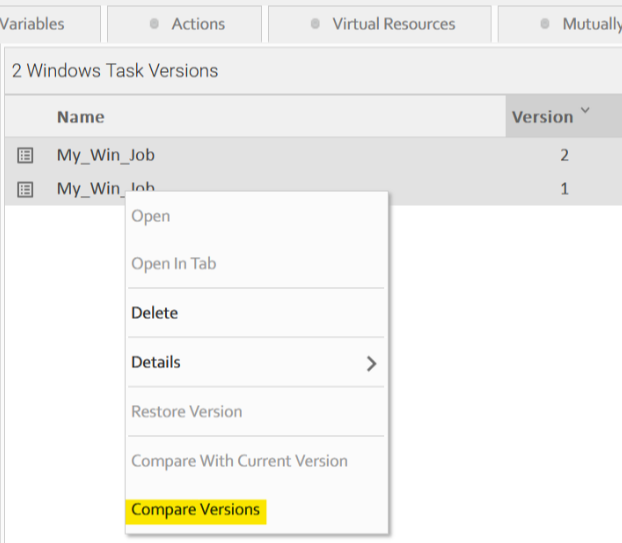Select Delete in the context menu

pyautogui.click(x=154, y=313)
